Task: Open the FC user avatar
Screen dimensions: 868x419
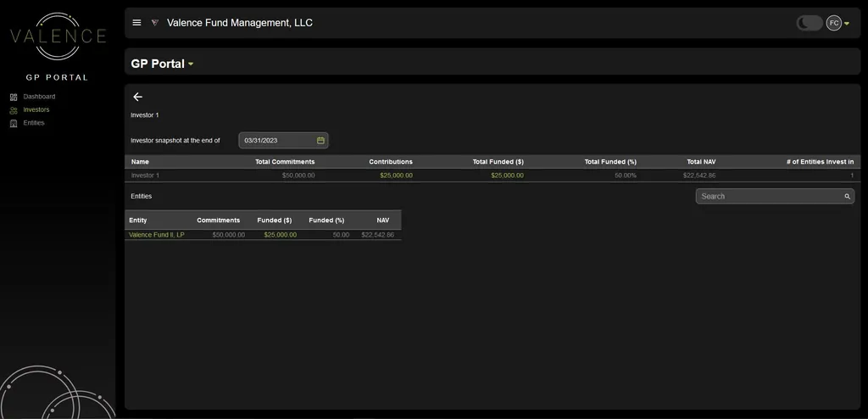Action: coord(834,23)
